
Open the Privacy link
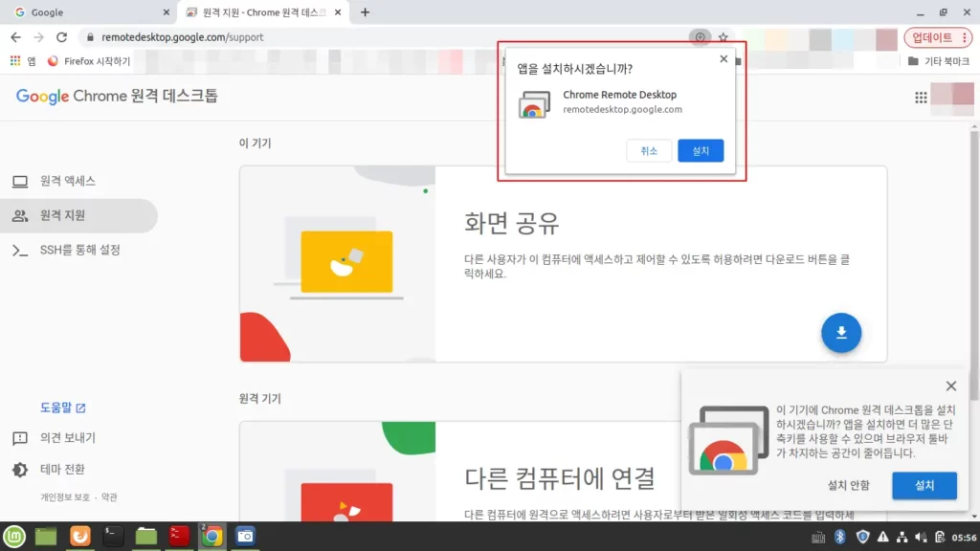pos(65,497)
